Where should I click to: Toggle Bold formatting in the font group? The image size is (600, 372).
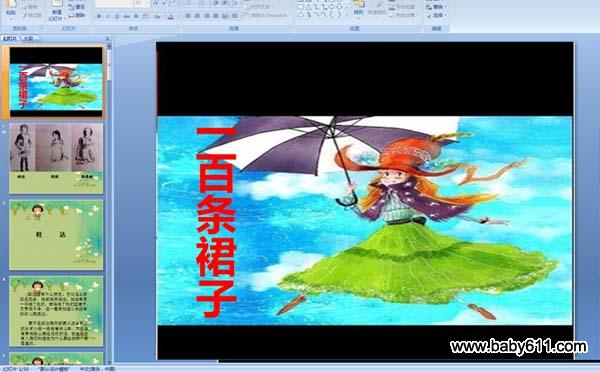[99, 16]
